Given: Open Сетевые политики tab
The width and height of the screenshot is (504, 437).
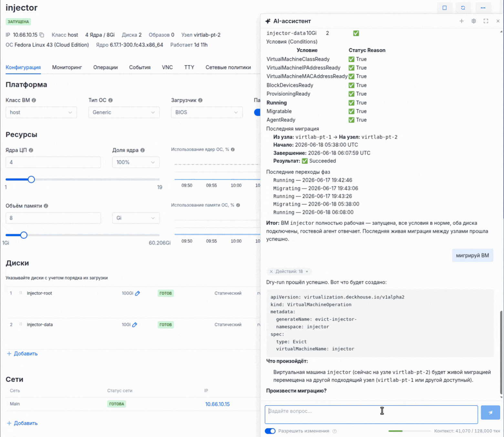Looking at the screenshot, I should click(x=228, y=67).
